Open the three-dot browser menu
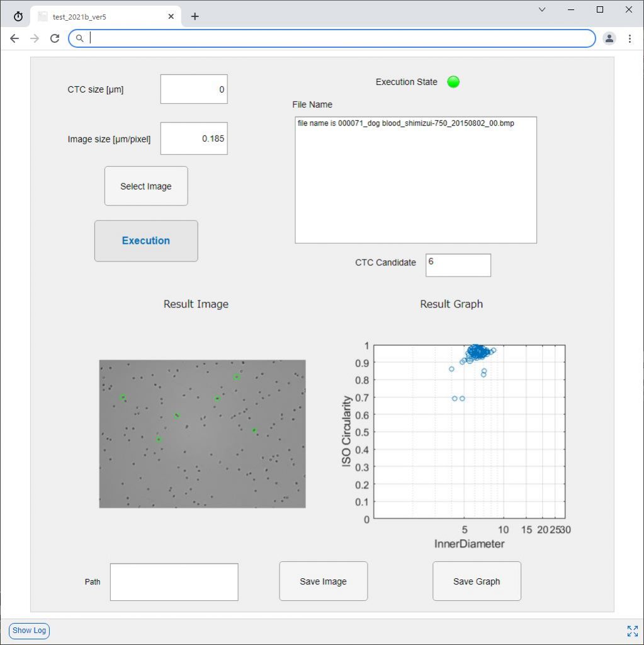Screen dimensions: 644x645 [630, 38]
